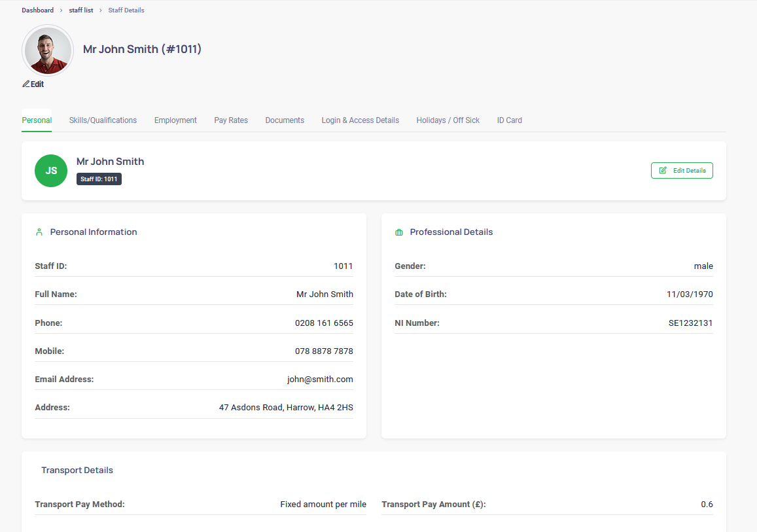Select the Personal tab
Screen dimensions: 757x532
tap(37, 120)
